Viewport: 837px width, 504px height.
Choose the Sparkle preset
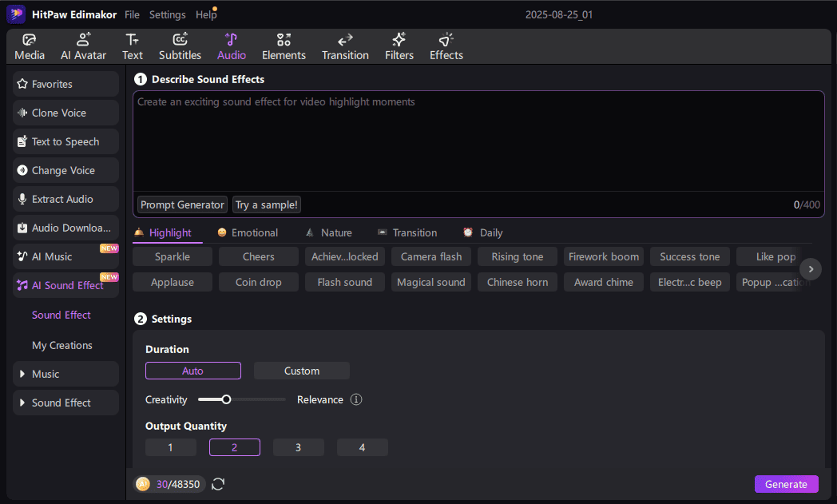point(173,257)
